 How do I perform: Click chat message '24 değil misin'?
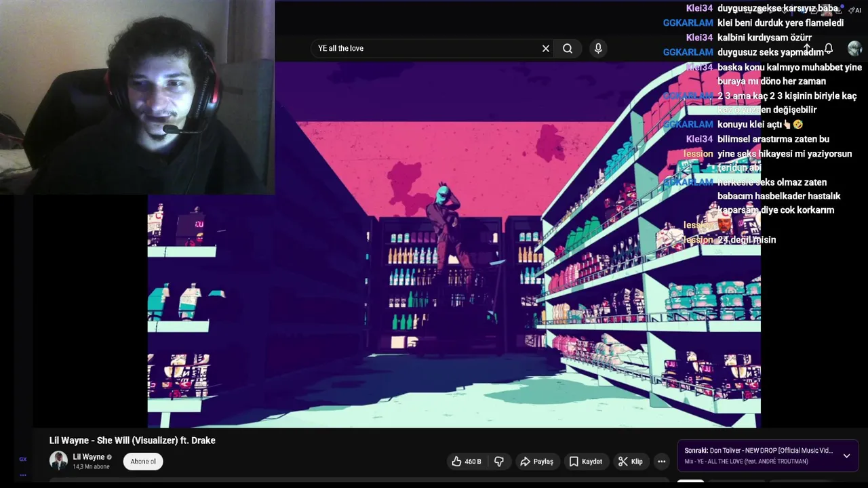[x=747, y=240]
